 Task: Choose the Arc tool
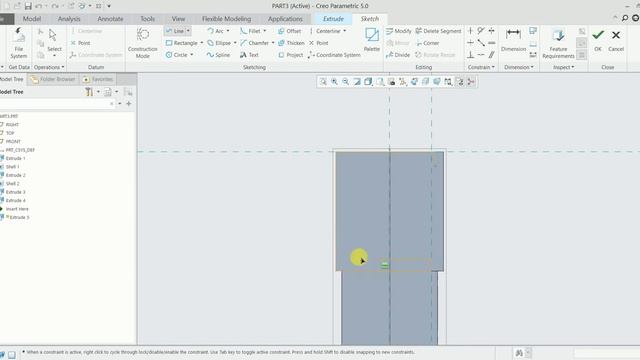(216, 31)
